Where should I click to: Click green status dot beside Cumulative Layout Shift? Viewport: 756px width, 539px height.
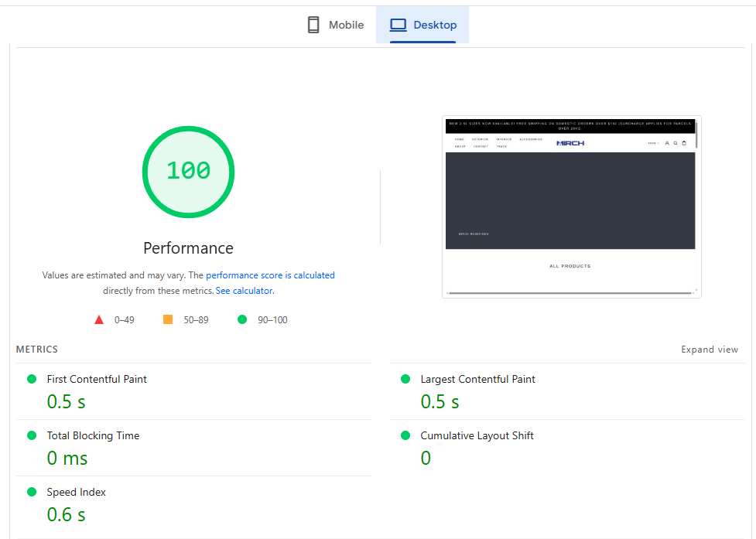[x=405, y=435]
